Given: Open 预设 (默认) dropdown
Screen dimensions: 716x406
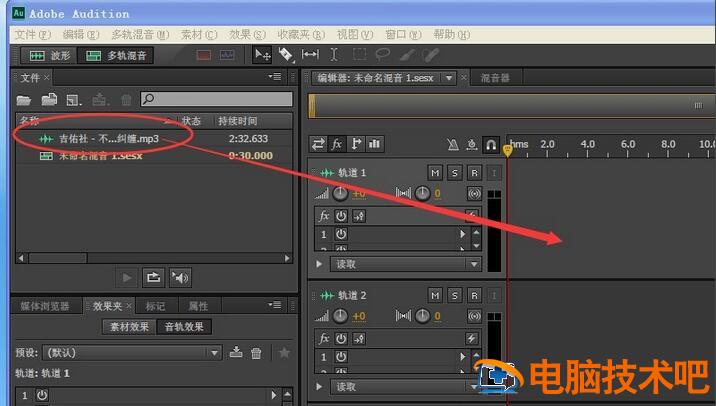Looking at the screenshot, I should coord(132,353).
